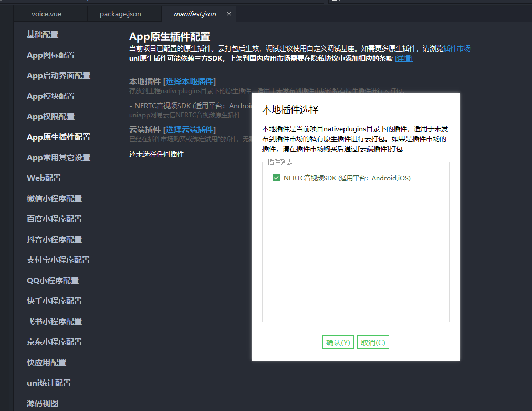Switch to the package.json tab
The width and height of the screenshot is (532, 411).
(x=120, y=14)
